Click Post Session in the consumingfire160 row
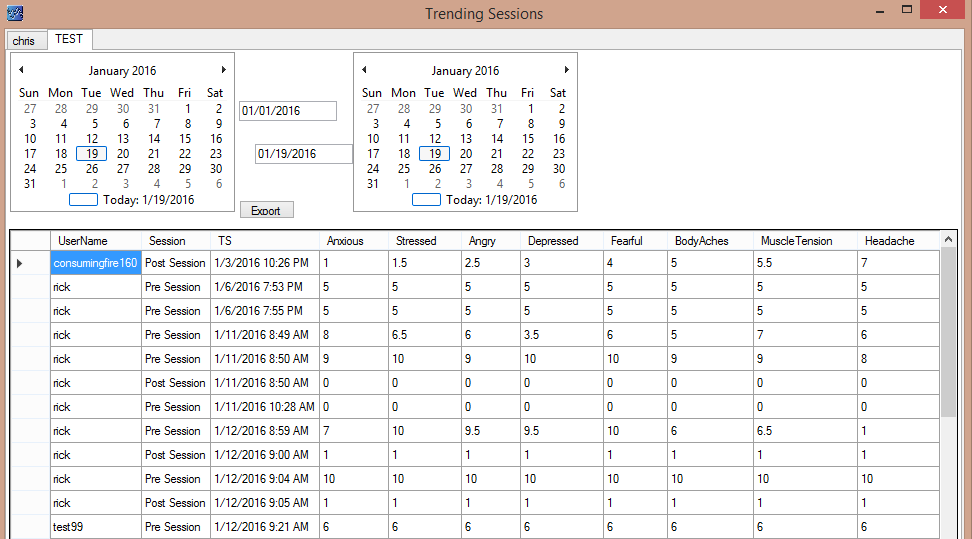This screenshot has width=972, height=539. 175,263
